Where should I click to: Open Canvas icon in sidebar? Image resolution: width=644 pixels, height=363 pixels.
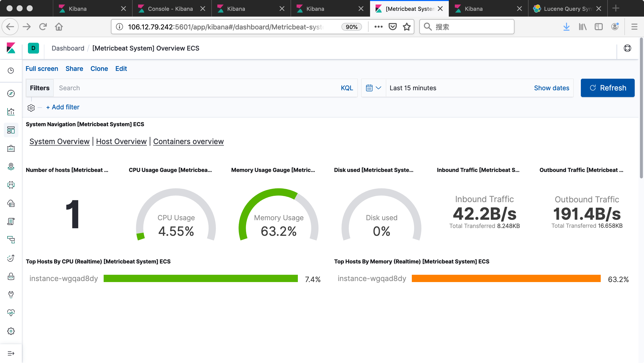[11, 148]
